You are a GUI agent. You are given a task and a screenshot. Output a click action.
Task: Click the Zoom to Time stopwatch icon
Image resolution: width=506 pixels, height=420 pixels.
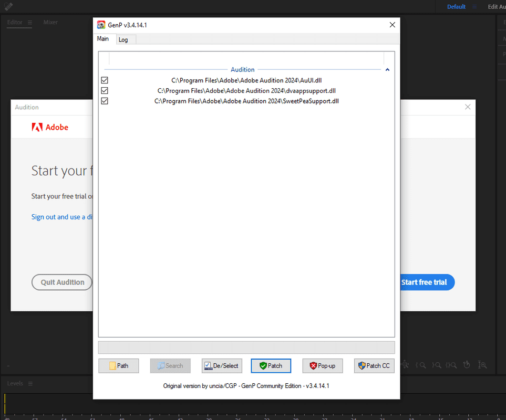coord(467,365)
